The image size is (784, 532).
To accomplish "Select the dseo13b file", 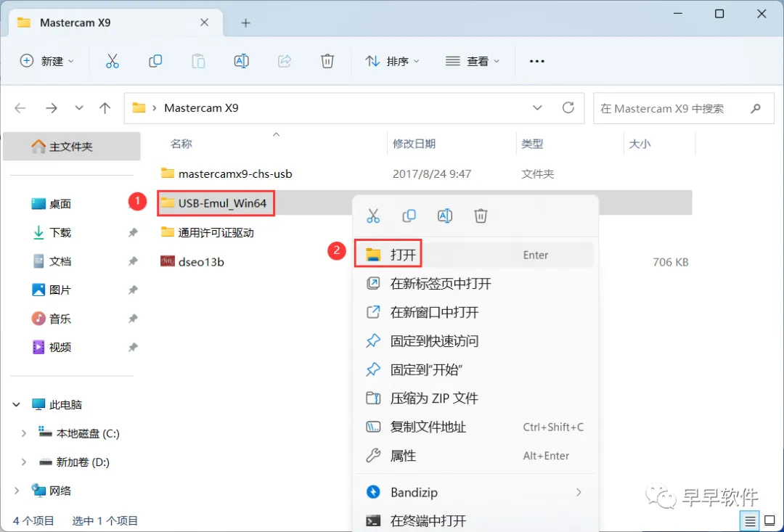I will 192,261.
